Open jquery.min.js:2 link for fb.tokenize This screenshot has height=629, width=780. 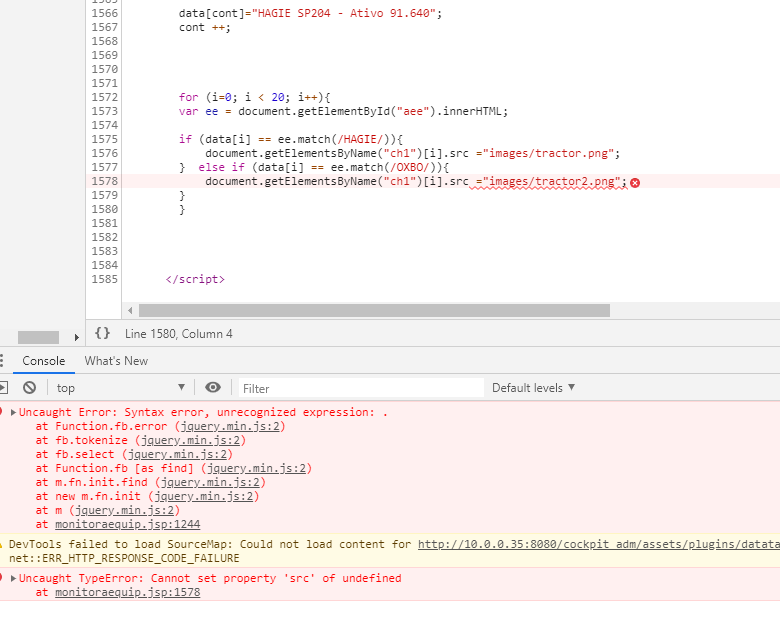click(191, 440)
